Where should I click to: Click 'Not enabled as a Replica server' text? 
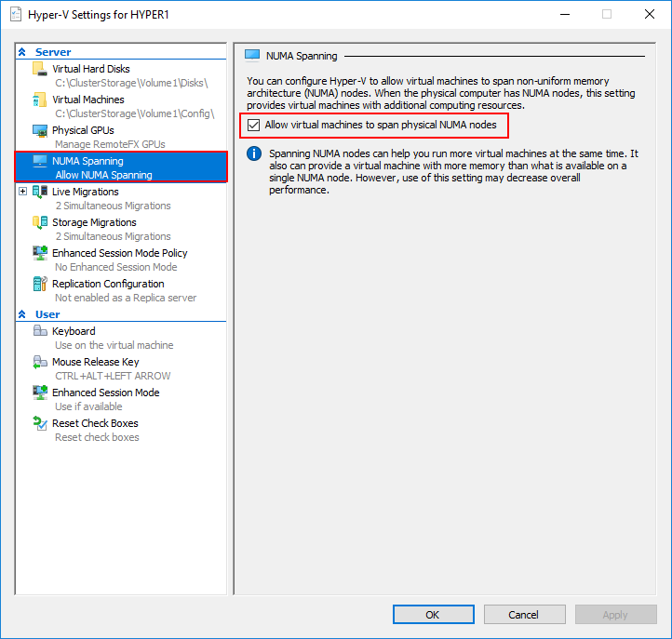[x=126, y=298]
